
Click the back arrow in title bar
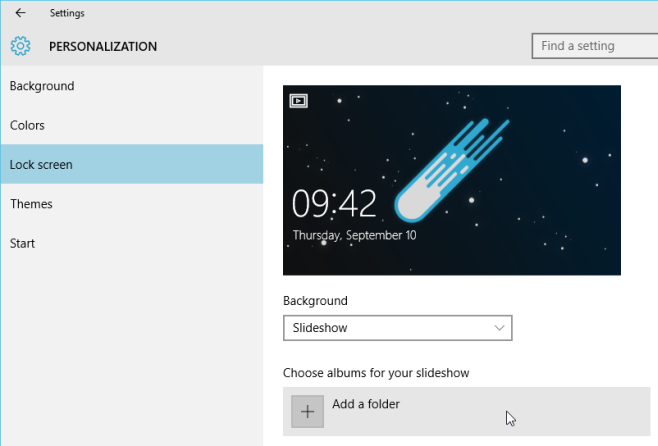pyautogui.click(x=20, y=13)
